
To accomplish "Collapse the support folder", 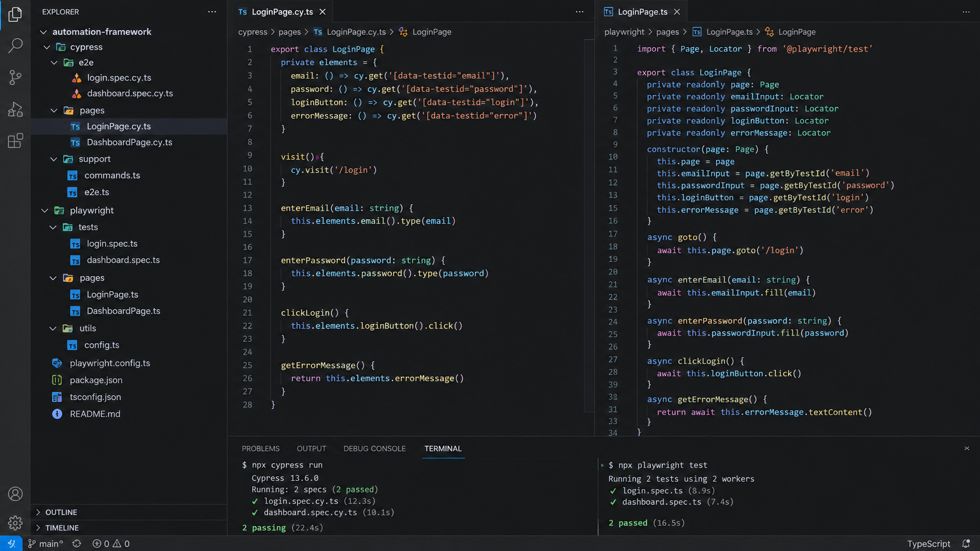I will coord(54,159).
